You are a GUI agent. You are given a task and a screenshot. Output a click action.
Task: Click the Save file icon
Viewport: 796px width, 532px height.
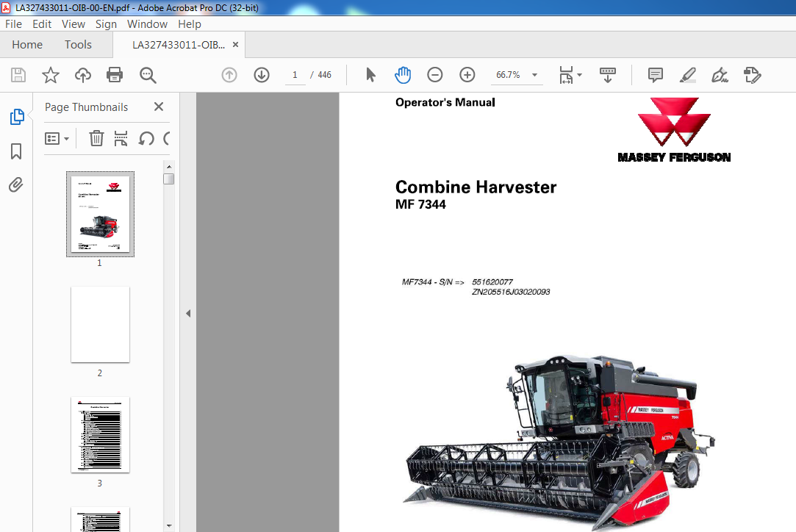(x=18, y=75)
